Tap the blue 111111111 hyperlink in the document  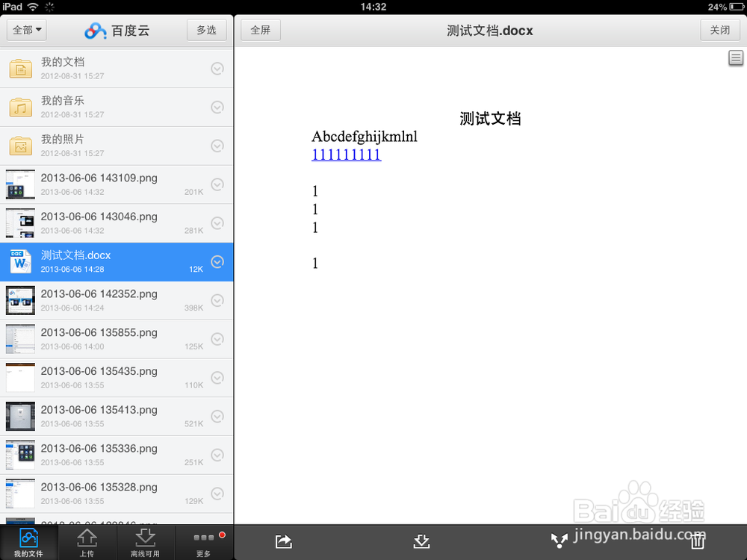point(346,155)
